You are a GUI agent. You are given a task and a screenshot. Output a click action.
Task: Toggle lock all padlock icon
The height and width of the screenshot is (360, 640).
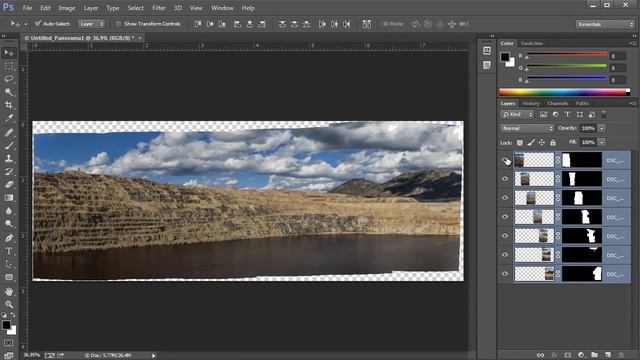coord(553,142)
